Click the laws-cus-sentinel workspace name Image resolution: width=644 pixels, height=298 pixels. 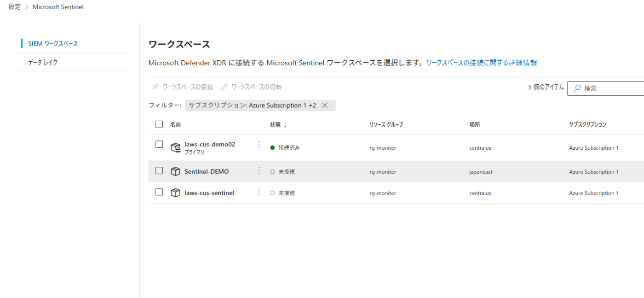pos(209,193)
